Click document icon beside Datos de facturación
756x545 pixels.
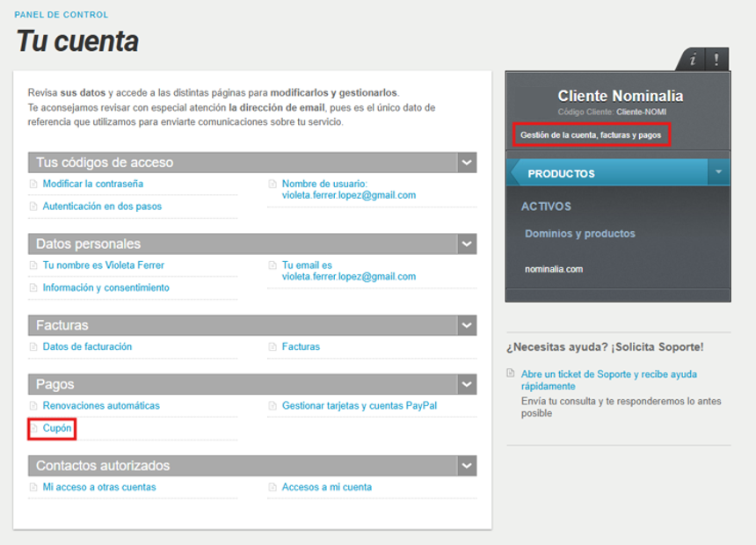[x=33, y=346]
